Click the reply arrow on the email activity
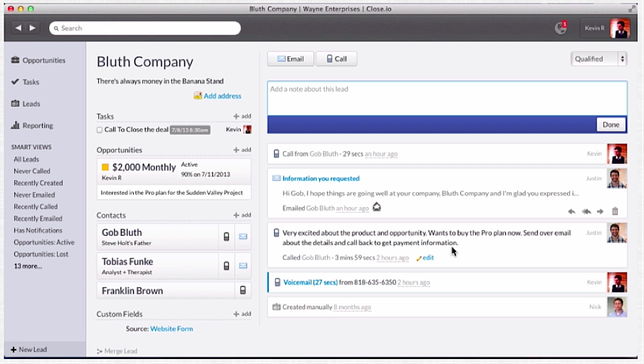The image size is (644, 364). pos(571,212)
